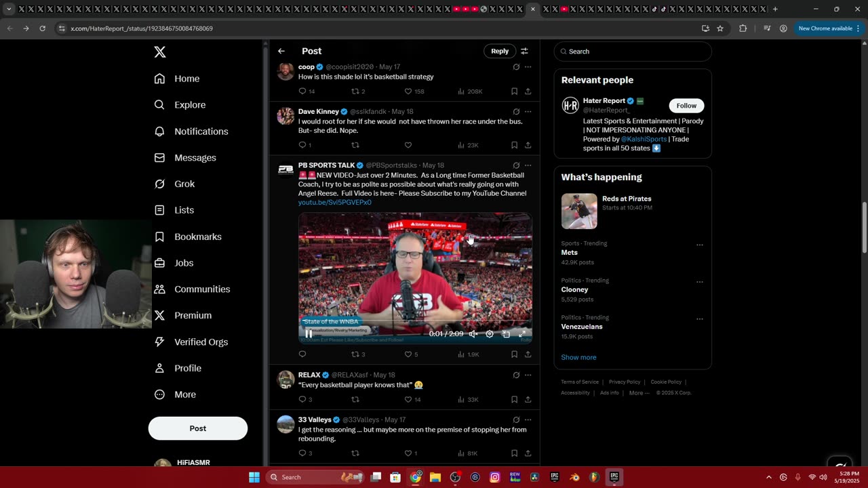Open video settings gear
Image resolution: width=868 pixels, height=488 pixels.
point(490,333)
